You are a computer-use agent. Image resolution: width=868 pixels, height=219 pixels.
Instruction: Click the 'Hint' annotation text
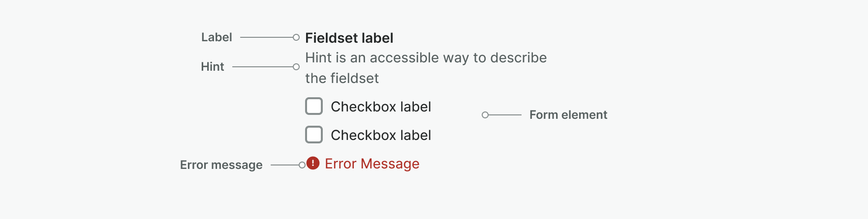click(213, 67)
